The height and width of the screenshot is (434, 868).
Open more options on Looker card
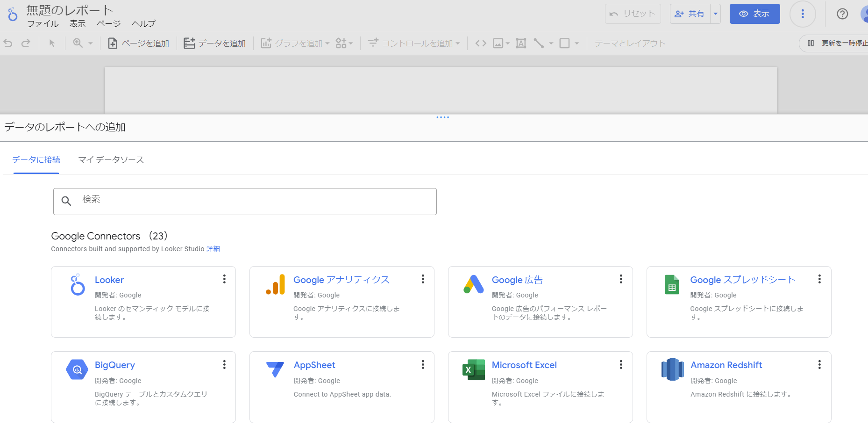pos(224,279)
